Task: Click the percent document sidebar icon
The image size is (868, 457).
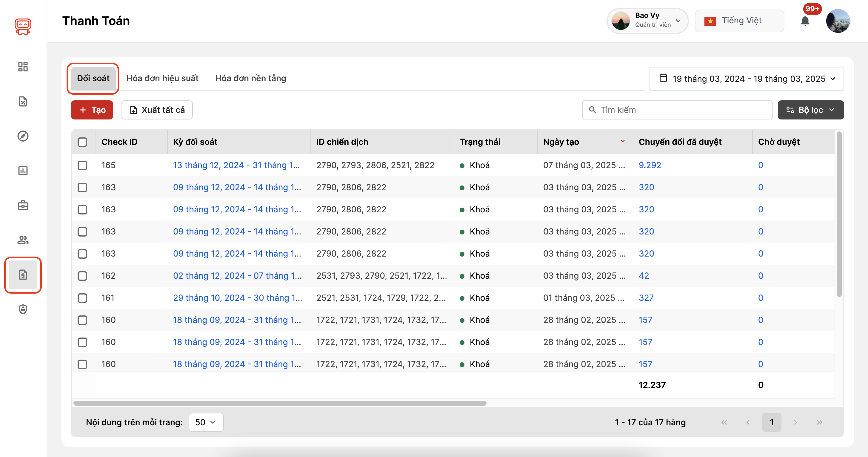Action: (x=23, y=101)
